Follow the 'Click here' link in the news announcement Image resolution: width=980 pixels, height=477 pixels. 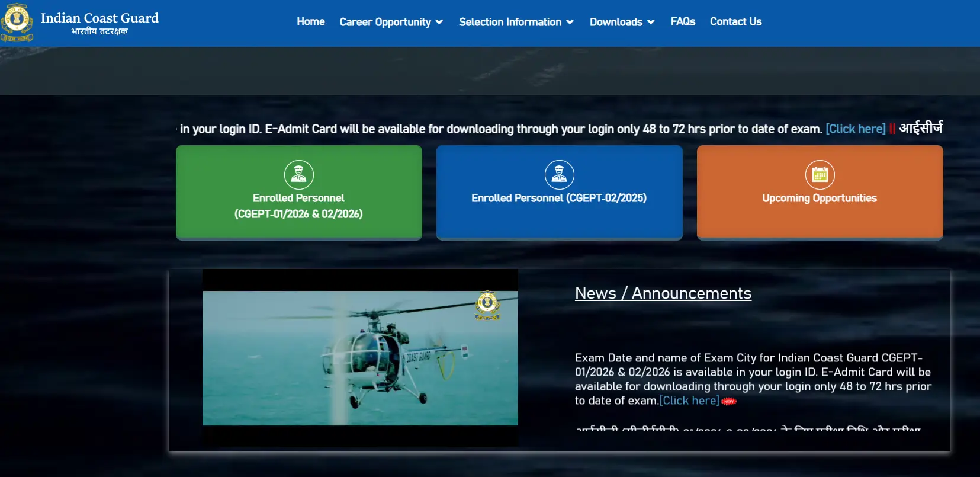689,401
